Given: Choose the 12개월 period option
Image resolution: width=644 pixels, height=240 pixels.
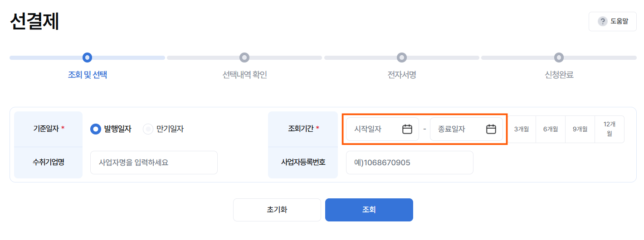Looking at the screenshot, I should [x=610, y=129].
